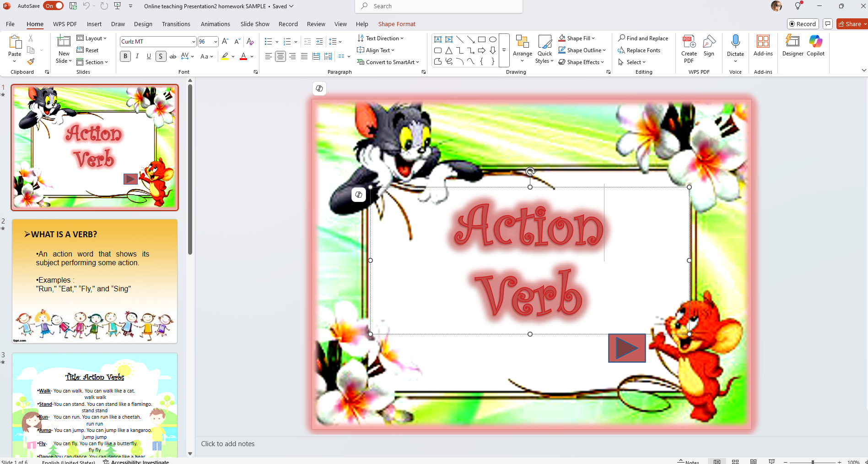
Task: Click Find and Replace
Action: point(643,38)
